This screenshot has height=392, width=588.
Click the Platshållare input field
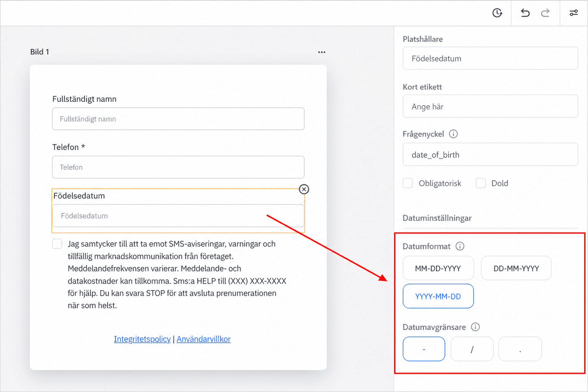click(x=490, y=58)
